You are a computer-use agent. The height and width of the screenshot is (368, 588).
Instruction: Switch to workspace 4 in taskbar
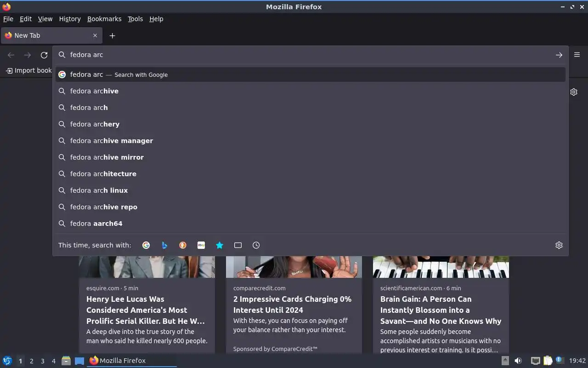click(x=53, y=361)
